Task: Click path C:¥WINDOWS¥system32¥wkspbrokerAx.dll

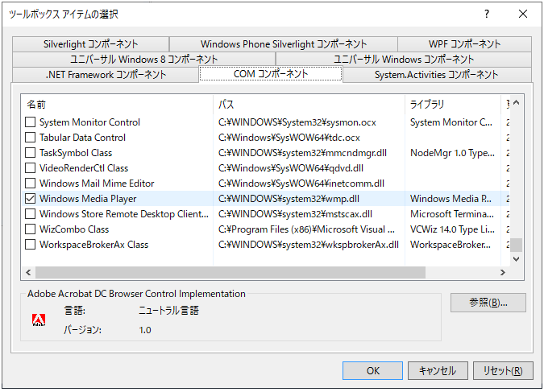Action: [309, 245]
